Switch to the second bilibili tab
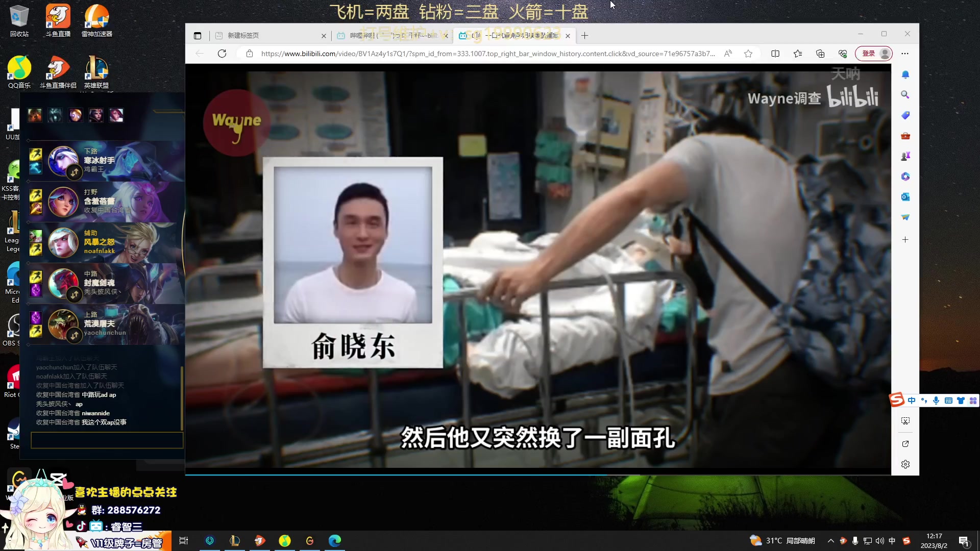Viewport: 980px width, 551px height. pyautogui.click(x=392, y=36)
